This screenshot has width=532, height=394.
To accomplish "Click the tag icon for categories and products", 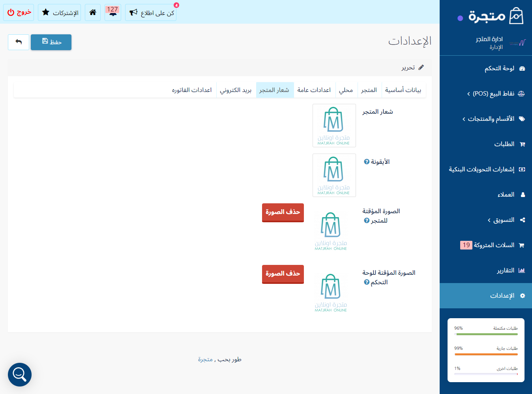I will pos(522,119).
